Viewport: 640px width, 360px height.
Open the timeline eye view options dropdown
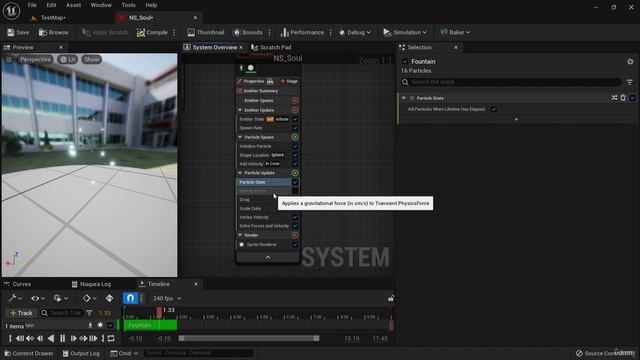[38, 298]
